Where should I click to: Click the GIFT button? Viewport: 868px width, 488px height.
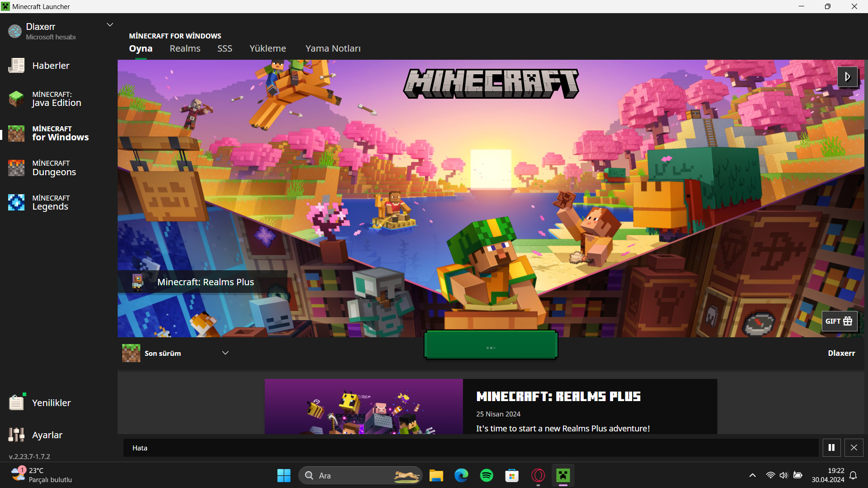(839, 321)
